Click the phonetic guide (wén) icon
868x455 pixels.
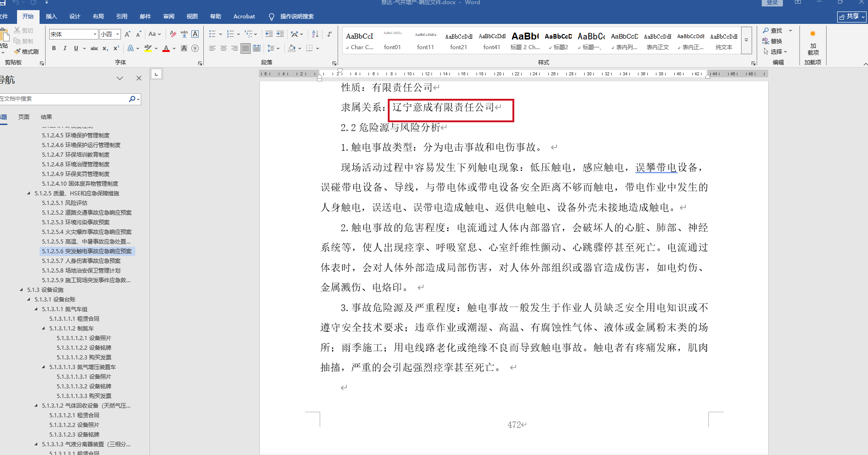point(184,34)
